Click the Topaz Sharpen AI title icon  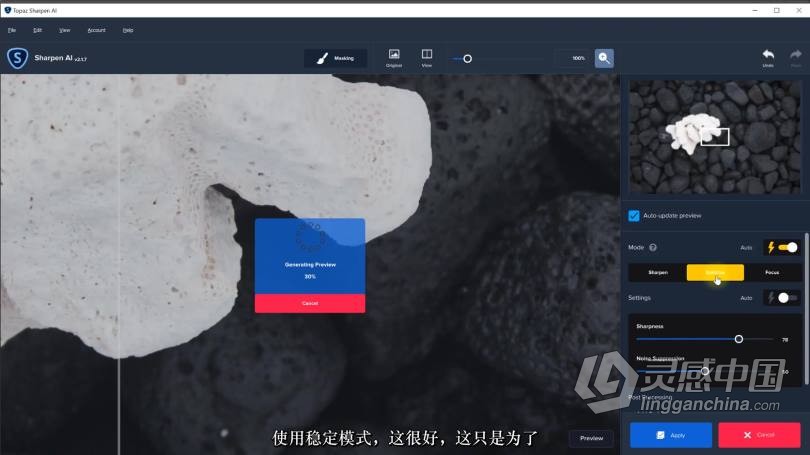point(7,10)
